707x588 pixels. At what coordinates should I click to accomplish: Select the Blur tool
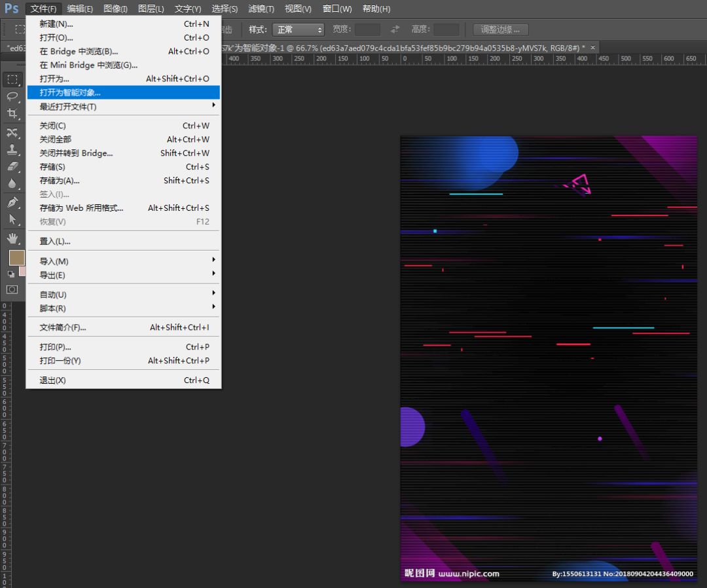click(x=12, y=184)
